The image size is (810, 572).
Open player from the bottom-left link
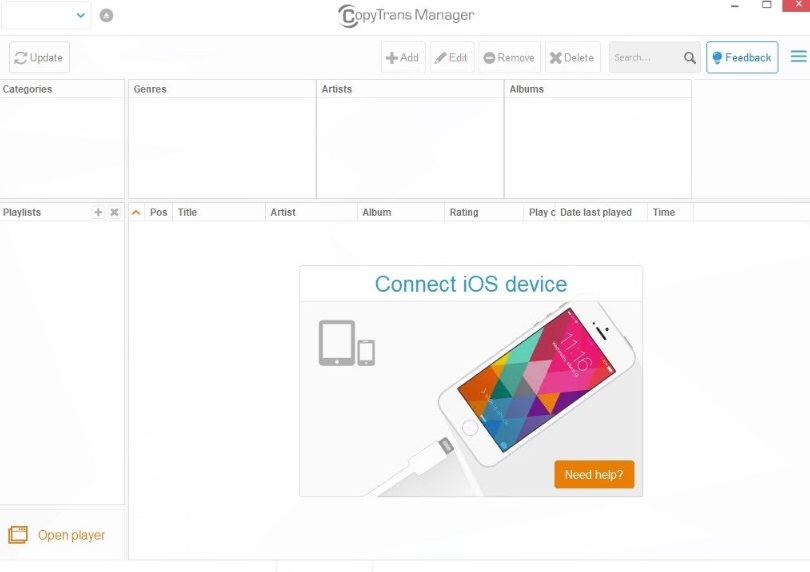click(x=71, y=535)
